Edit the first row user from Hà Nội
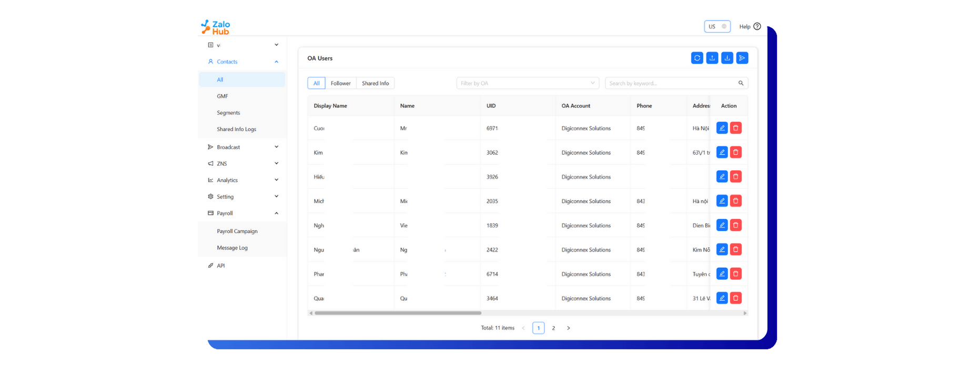The image size is (980, 373). 722,128
